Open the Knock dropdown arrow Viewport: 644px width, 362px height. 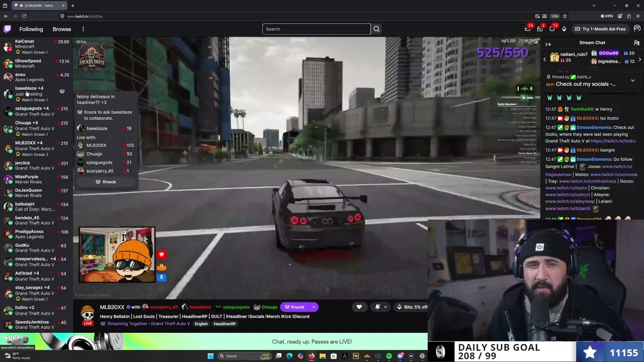[x=313, y=307]
